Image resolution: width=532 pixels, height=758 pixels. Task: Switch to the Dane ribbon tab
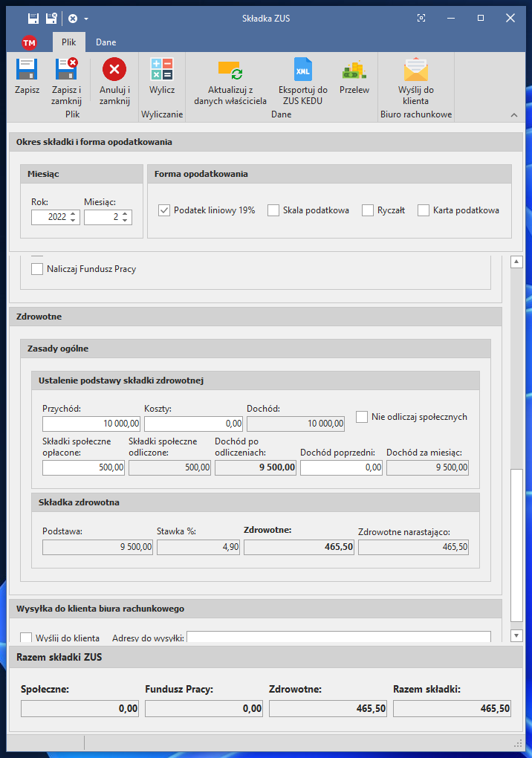[106, 42]
